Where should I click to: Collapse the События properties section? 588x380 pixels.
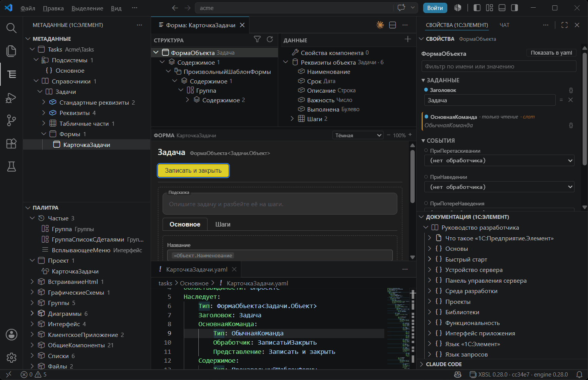(423, 141)
